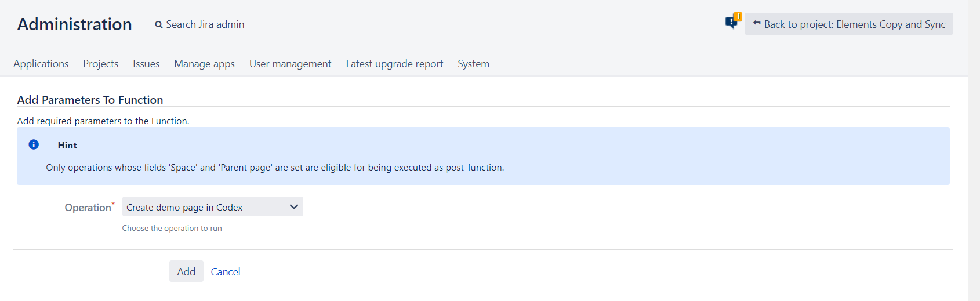980x301 pixels.
Task: Expand the Operation dropdown
Action: point(212,207)
